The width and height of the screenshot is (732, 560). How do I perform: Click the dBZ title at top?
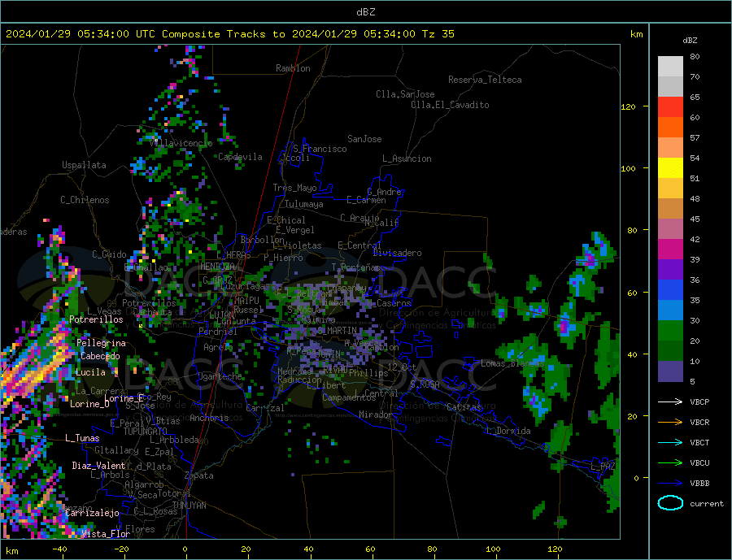tap(365, 12)
